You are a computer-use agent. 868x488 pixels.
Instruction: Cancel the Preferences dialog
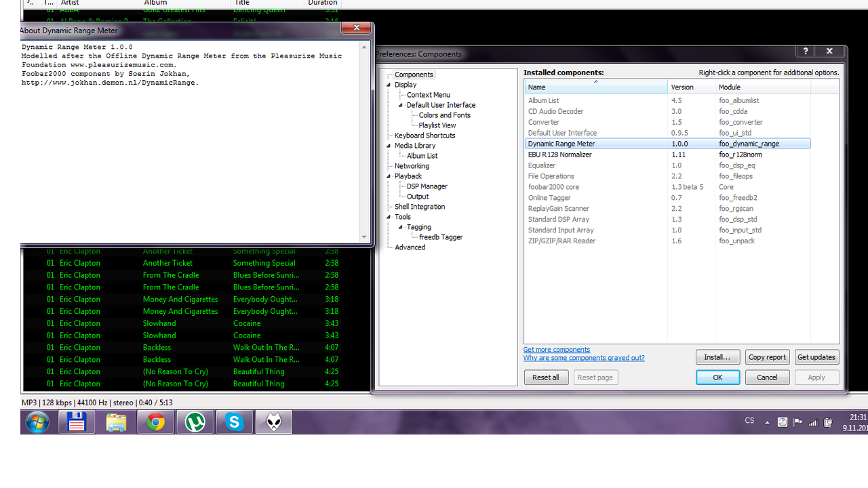[767, 378]
